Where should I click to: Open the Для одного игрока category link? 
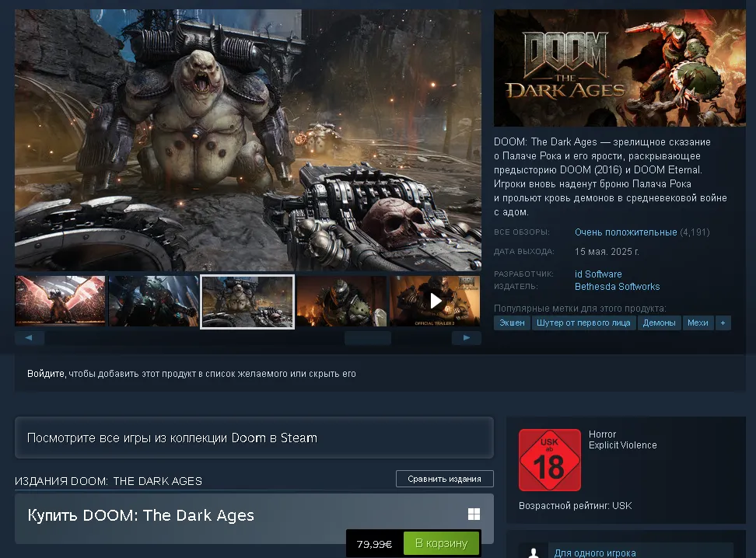click(595, 553)
